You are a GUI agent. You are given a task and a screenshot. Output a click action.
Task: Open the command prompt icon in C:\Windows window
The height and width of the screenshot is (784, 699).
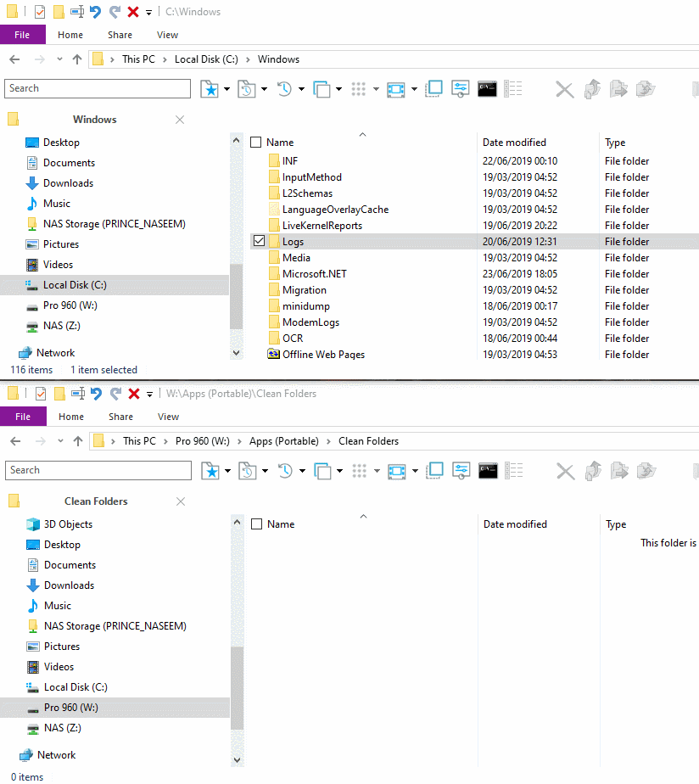pyautogui.click(x=487, y=89)
